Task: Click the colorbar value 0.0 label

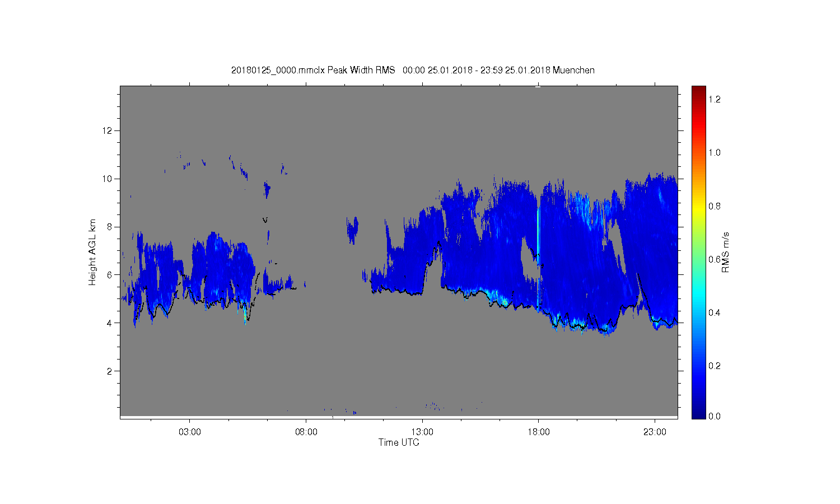Action: [x=714, y=416]
